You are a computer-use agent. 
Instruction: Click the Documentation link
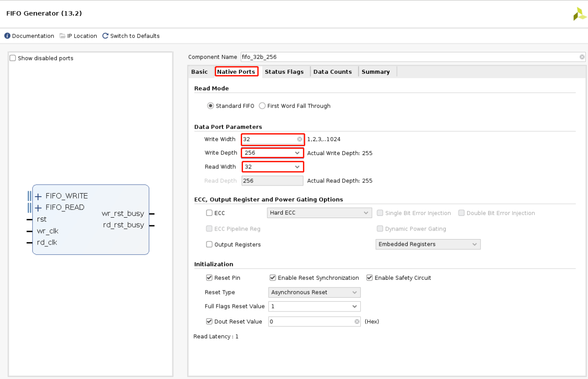33,36
